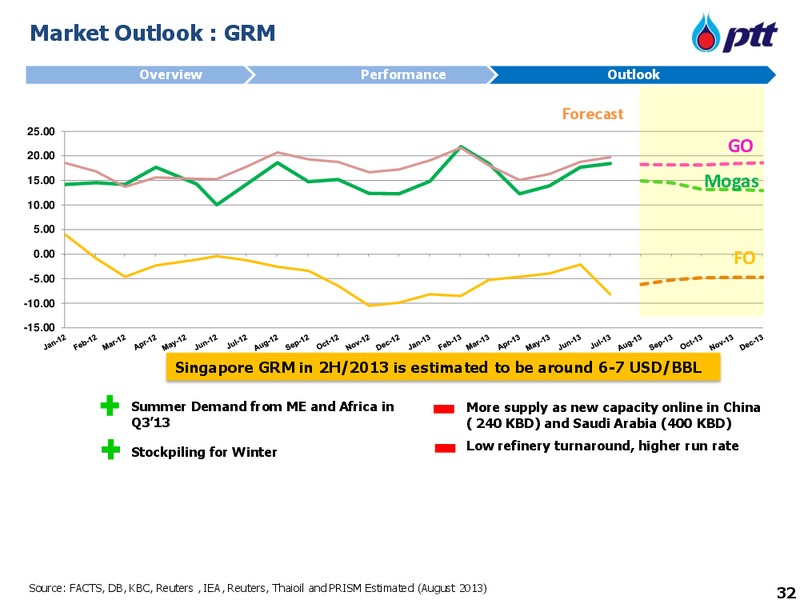Click the Jul-13 axis label
The width and height of the screenshot is (800, 600).
(599, 341)
